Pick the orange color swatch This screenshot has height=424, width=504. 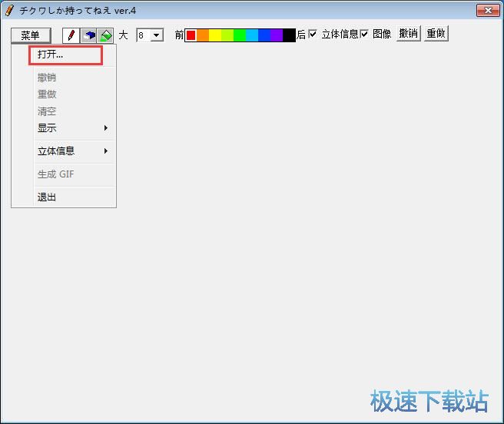(203, 35)
